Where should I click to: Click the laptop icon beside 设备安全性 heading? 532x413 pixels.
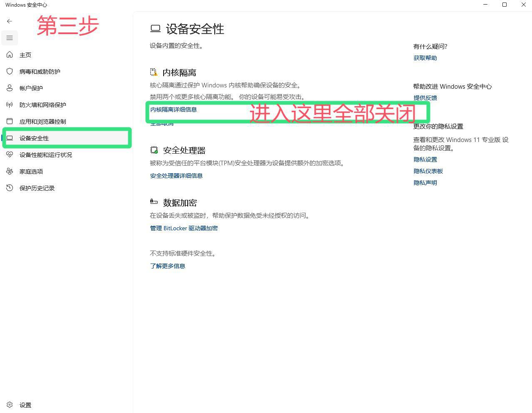click(155, 29)
